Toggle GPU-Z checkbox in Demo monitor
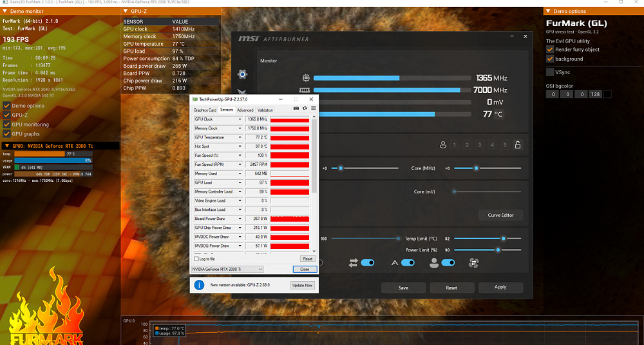 6,115
